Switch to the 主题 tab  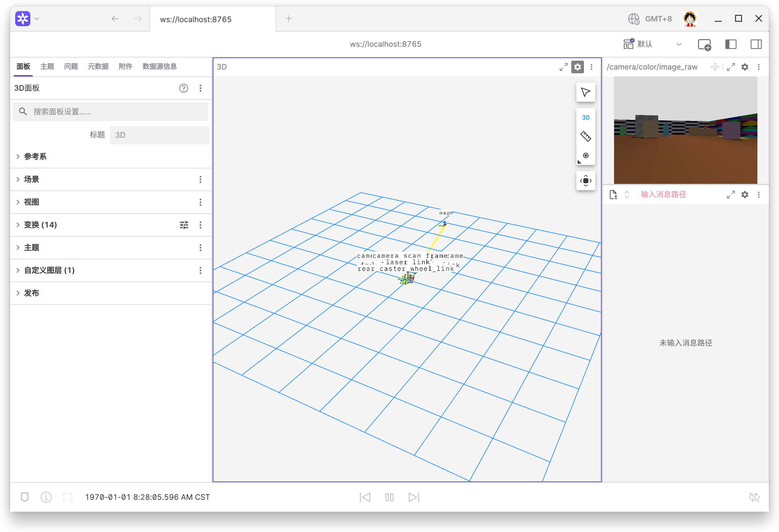[47, 66]
